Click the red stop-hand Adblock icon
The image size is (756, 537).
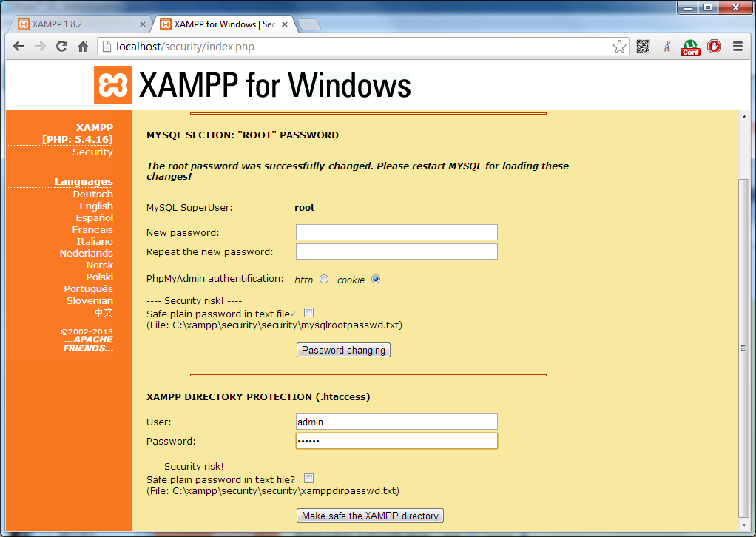click(714, 47)
